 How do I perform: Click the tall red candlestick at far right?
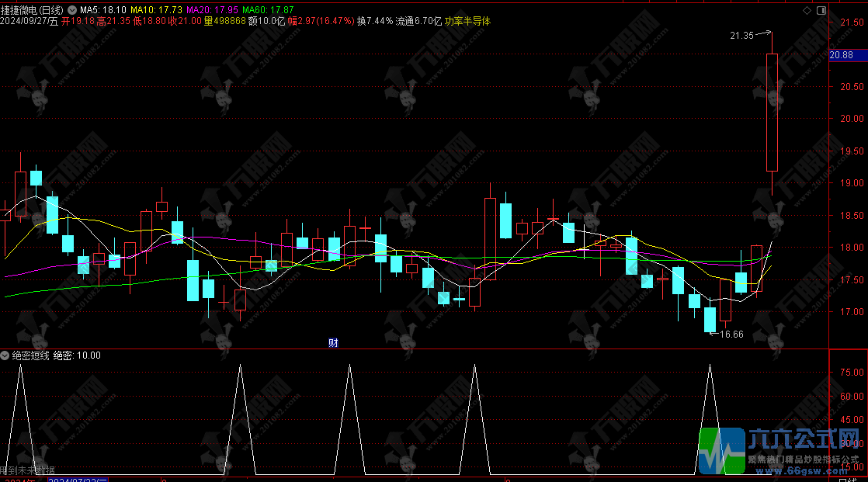[x=772, y=112]
